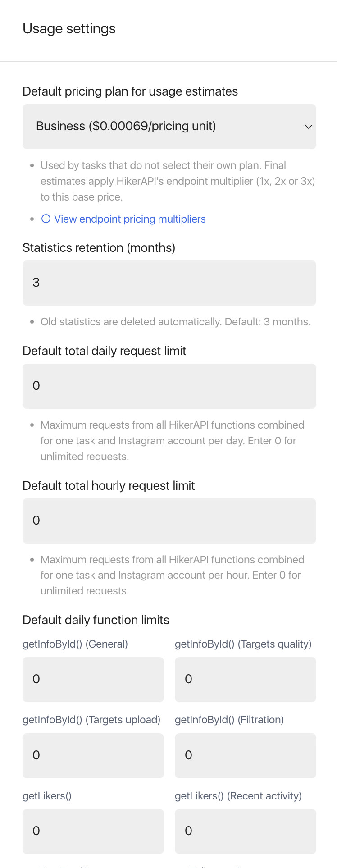Click the Default total daily request limit field

pyautogui.click(x=169, y=386)
